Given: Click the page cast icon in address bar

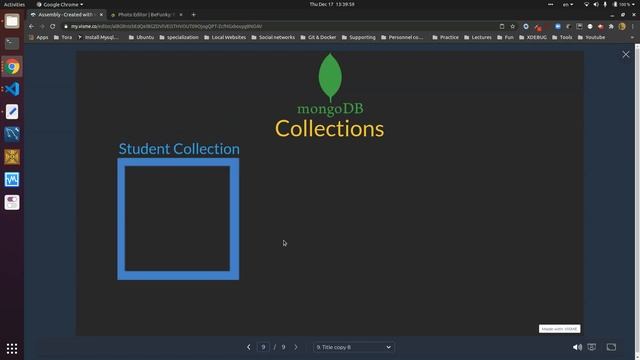Looking at the screenshot, I should pyautogui.click(x=502, y=26).
